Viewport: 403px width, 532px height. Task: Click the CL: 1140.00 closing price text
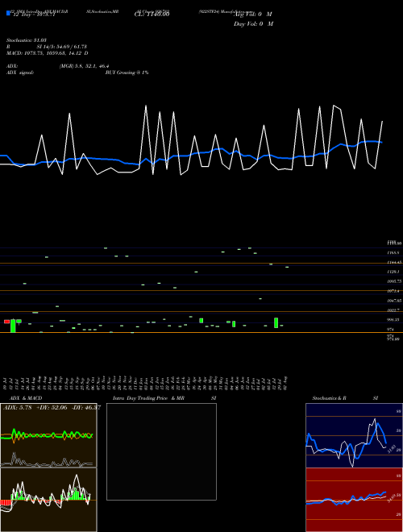coord(152,15)
